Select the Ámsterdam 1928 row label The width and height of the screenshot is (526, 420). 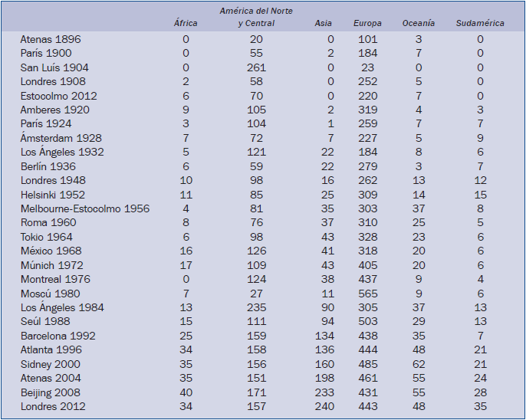(61, 138)
